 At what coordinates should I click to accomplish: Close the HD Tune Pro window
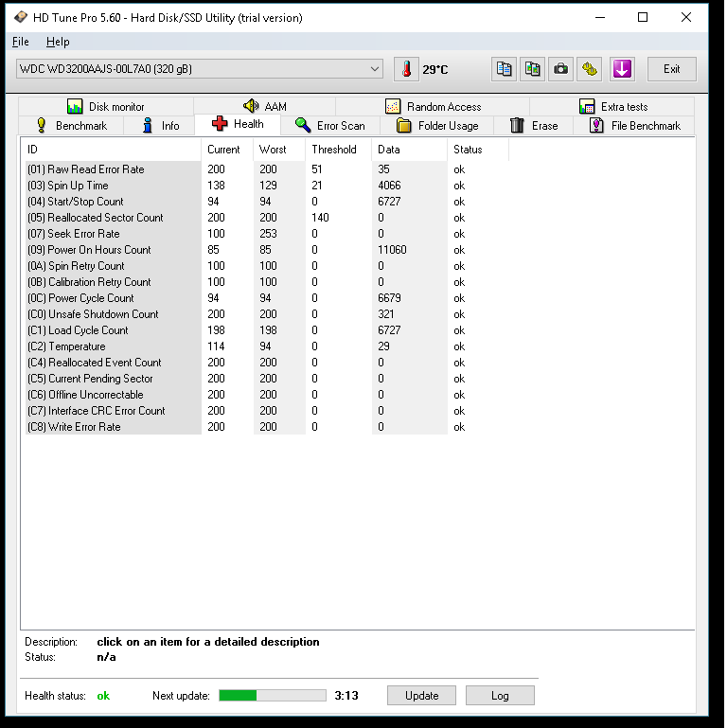[685, 18]
